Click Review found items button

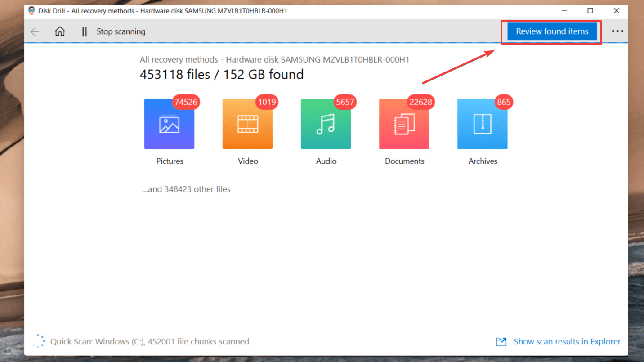(552, 31)
